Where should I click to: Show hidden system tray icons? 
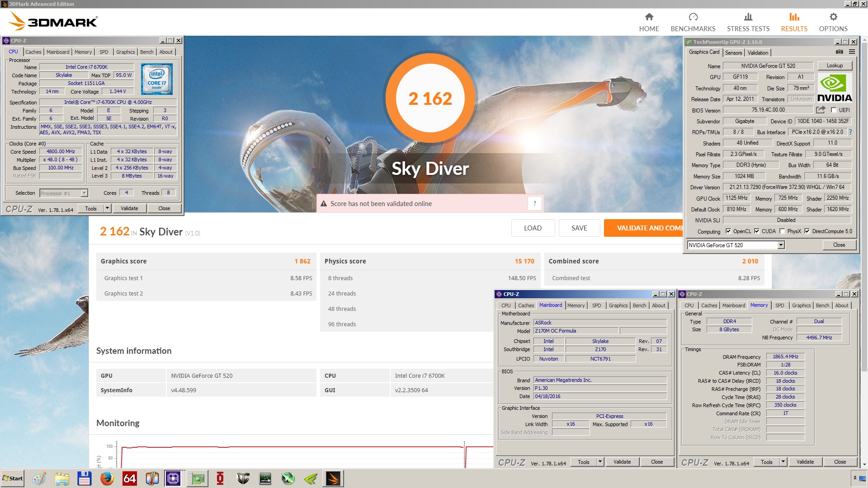[x=855, y=478]
